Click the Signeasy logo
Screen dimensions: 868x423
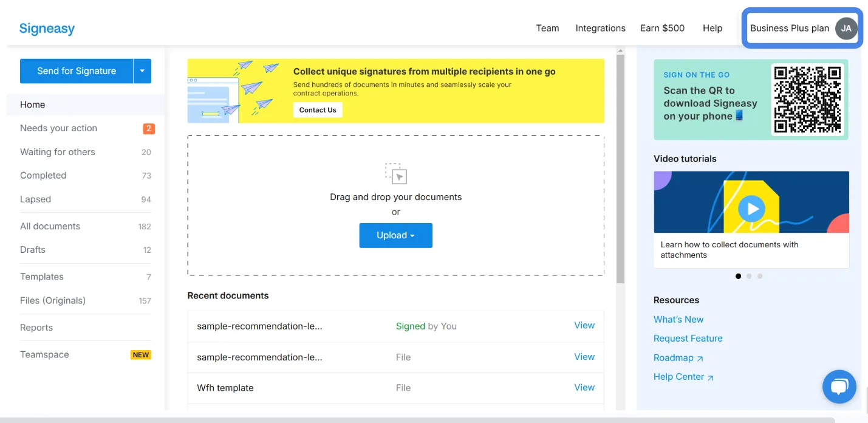click(x=47, y=28)
